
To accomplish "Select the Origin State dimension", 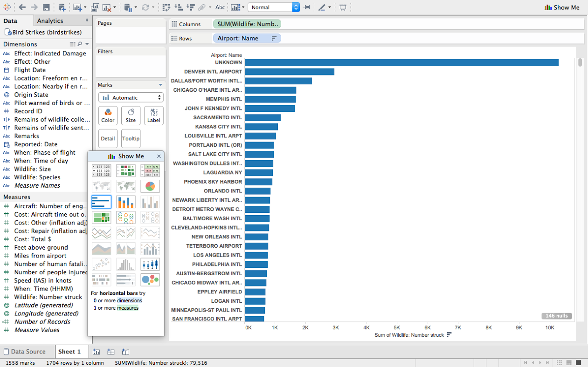I will [x=31, y=95].
